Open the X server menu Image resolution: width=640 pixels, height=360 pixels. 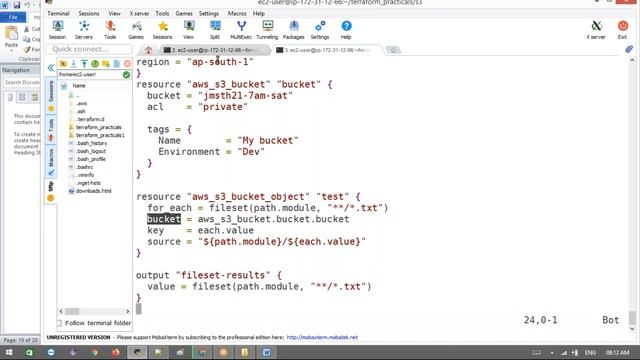coord(139,13)
